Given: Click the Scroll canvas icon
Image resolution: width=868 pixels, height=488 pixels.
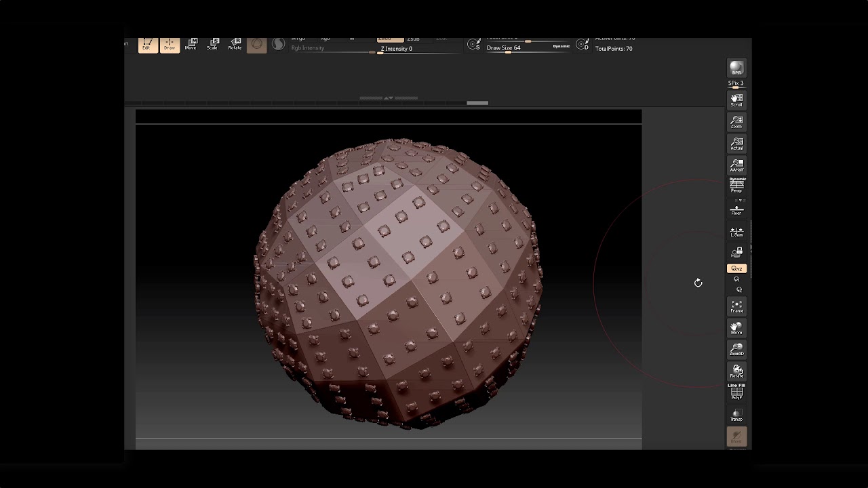Looking at the screenshot, I should [x=736, y=100].
